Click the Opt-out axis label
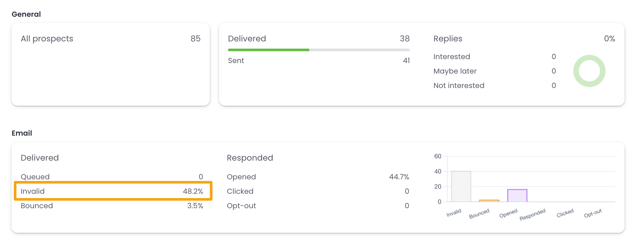 click(593, 213)
